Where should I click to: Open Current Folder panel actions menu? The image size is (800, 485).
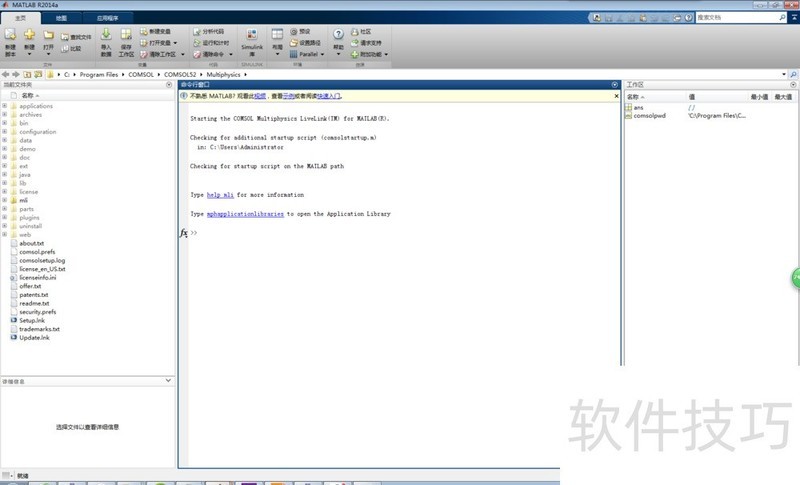coord(169,85)
